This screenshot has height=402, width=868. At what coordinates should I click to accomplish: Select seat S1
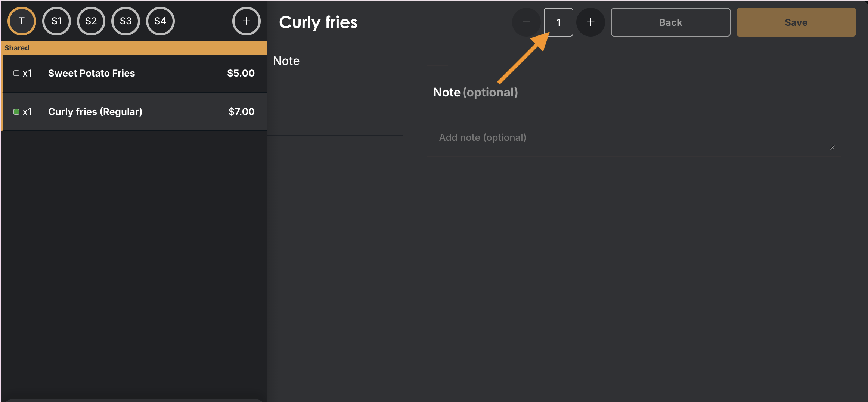point(56,21)
